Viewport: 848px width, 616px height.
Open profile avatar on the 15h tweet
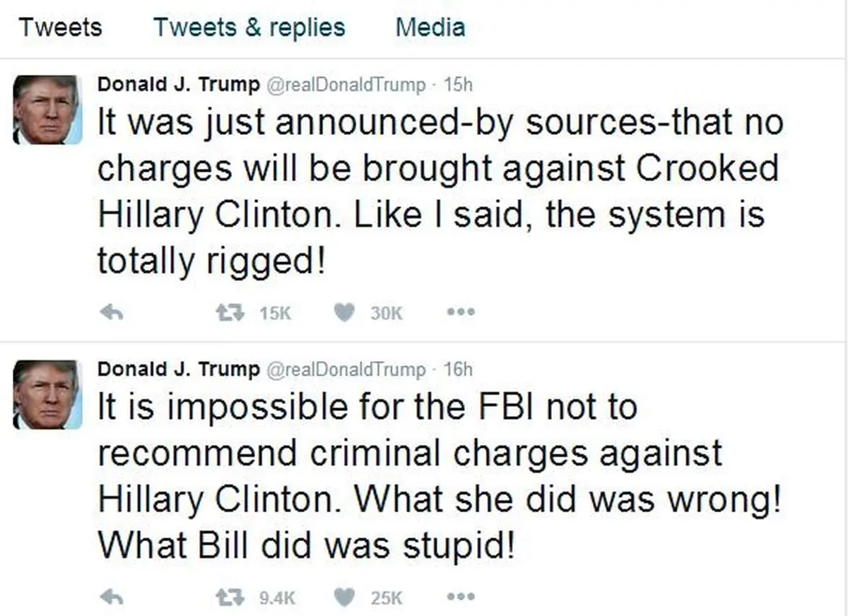tap(47, 109)
